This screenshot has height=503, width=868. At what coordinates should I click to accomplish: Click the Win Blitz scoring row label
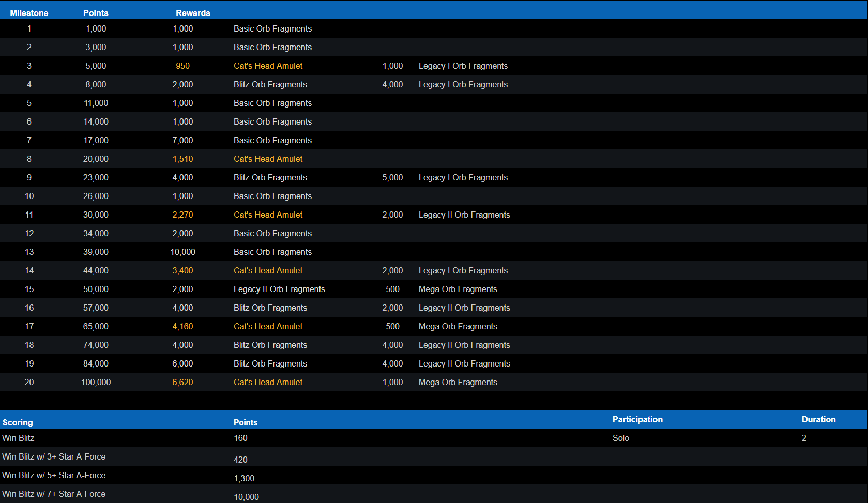(18, 438)
